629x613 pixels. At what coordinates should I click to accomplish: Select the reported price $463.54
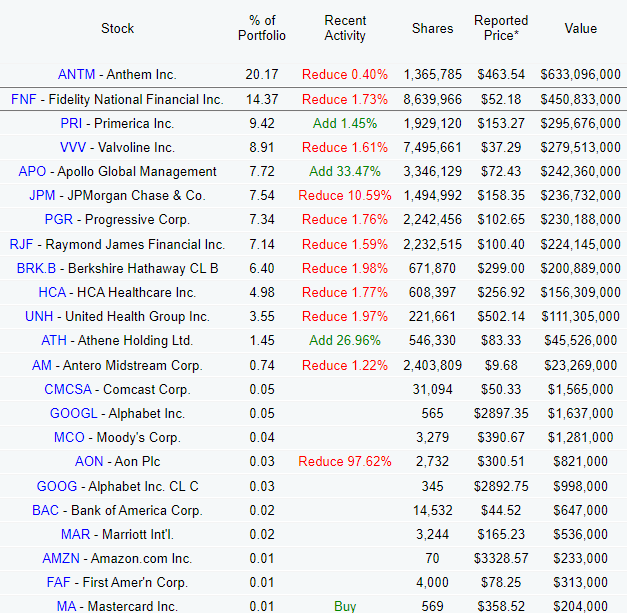click(x=501, y=74)
